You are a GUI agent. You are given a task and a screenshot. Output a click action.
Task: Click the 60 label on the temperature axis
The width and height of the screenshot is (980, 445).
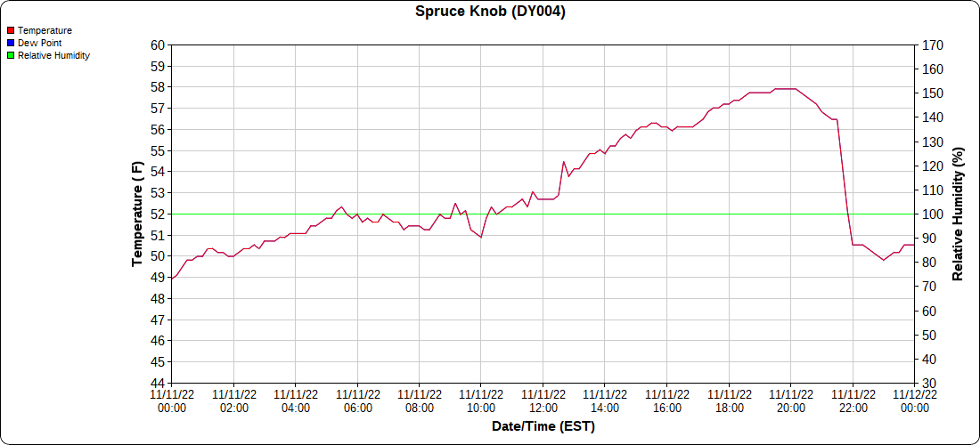pos(158,45)
